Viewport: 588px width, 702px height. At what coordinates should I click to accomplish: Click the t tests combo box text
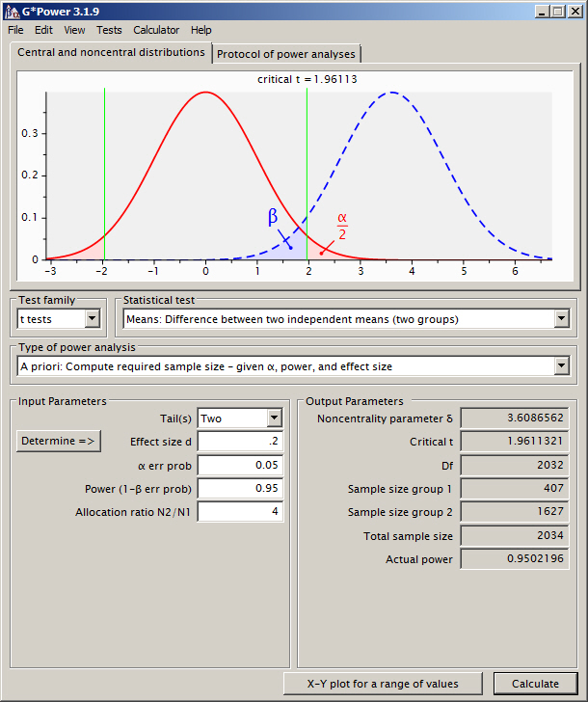coord(36,319)
